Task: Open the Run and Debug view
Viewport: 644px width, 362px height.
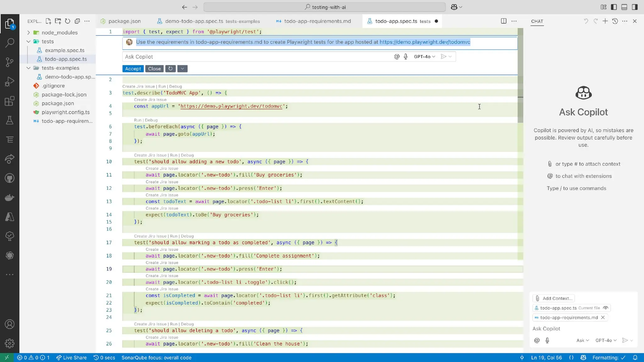Action: [9, 81]
